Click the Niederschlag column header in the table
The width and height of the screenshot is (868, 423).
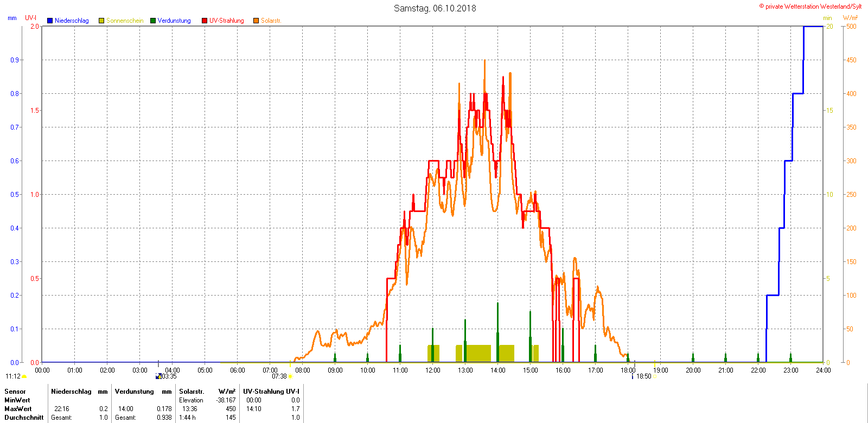coord(71,392)
